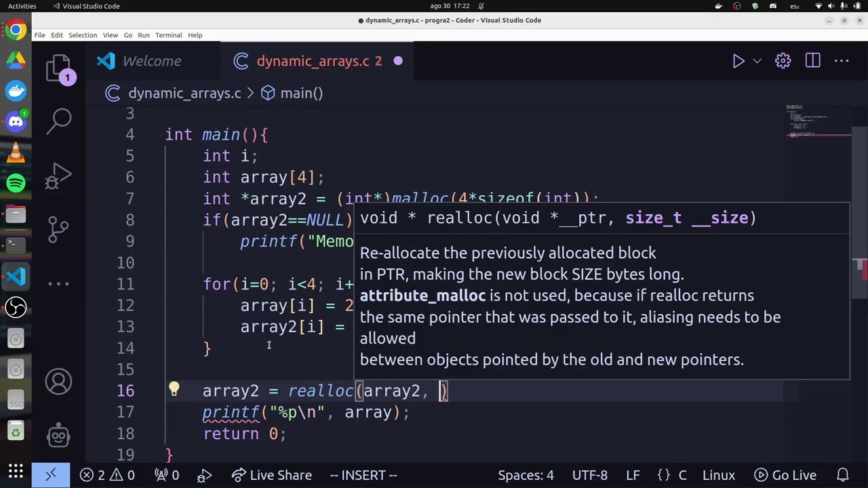
Task: Click the minimap code overview
Action: (x=818, y=122)
